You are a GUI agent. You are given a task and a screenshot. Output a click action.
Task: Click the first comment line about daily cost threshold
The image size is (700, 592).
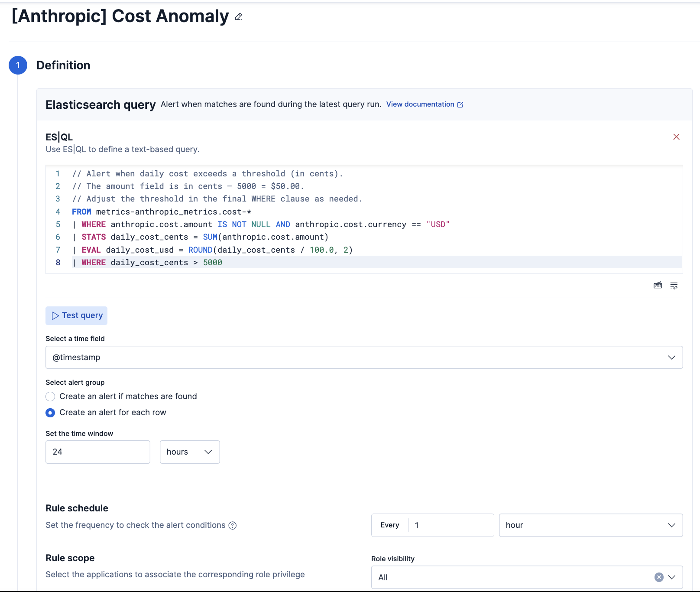[x=207, y=174]
